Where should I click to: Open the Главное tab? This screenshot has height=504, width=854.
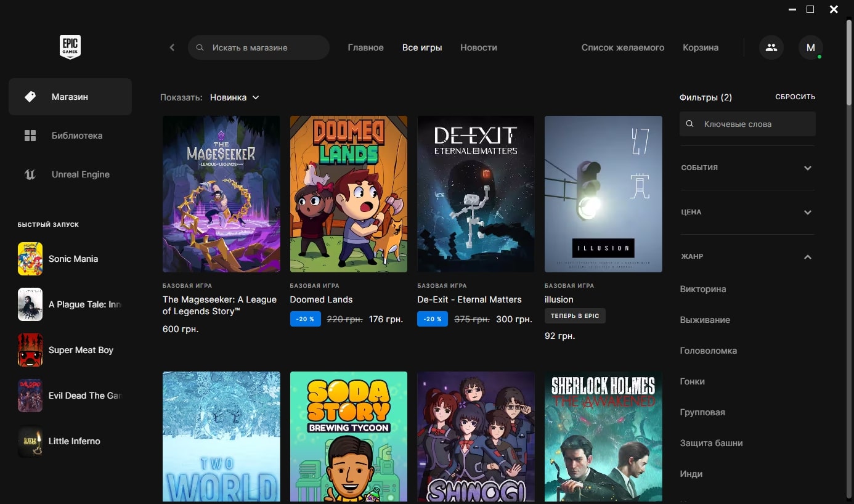(x=365, y=47)
